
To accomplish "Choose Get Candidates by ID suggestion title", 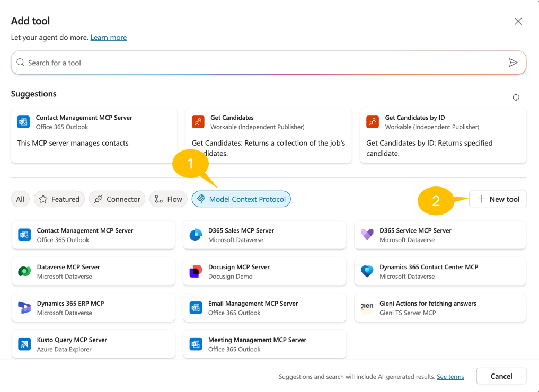I will (415, 118).
